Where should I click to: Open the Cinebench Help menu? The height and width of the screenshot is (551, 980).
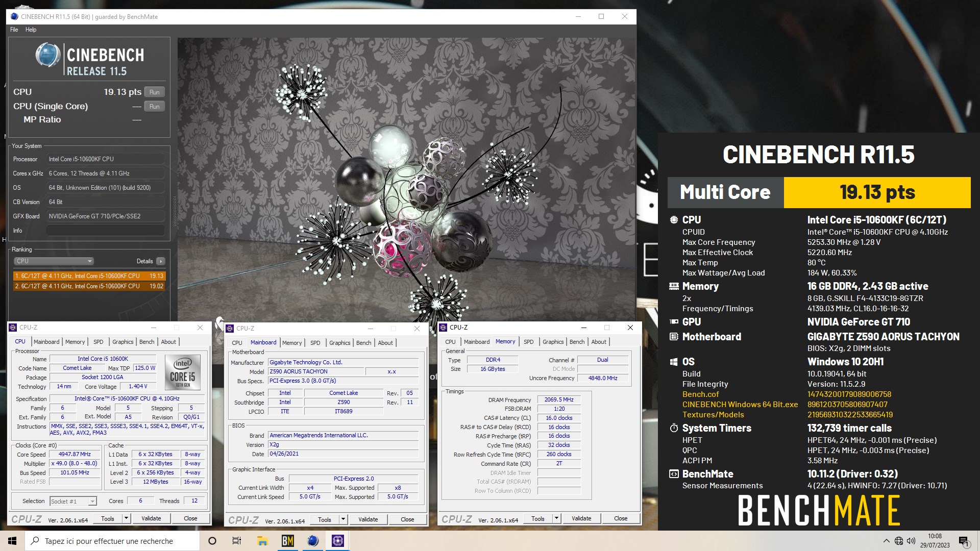[x=31, y=30]
